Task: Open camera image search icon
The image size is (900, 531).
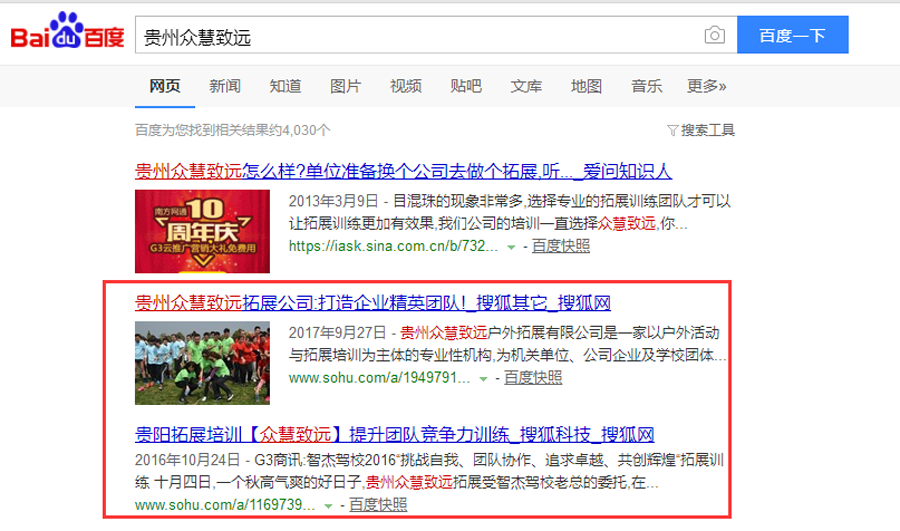Action: 714,35
